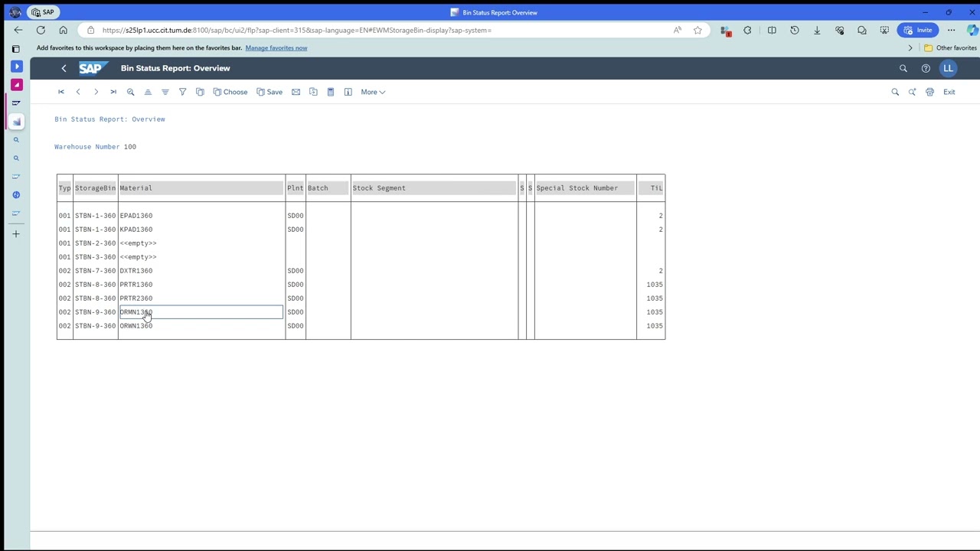The height and width of the screenshot is (551, 980).
Task: Click the local file export icon
Action: click(313, 92)
